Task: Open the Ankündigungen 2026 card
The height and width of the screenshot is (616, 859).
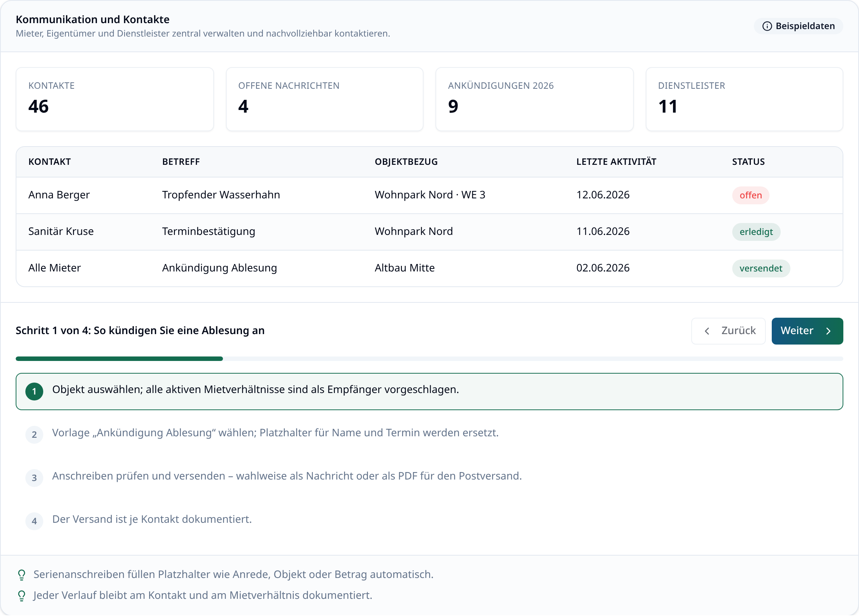Action: coord(534,99)
